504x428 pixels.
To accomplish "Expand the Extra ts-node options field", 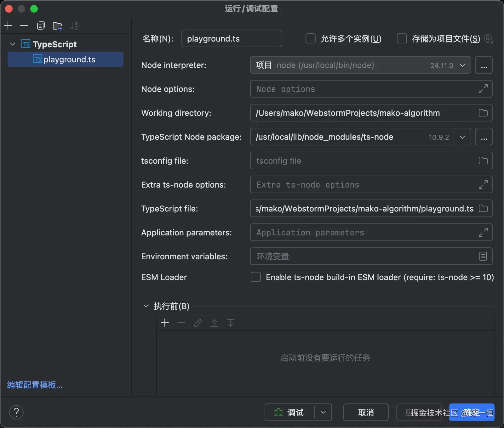I will click(483, 184).
